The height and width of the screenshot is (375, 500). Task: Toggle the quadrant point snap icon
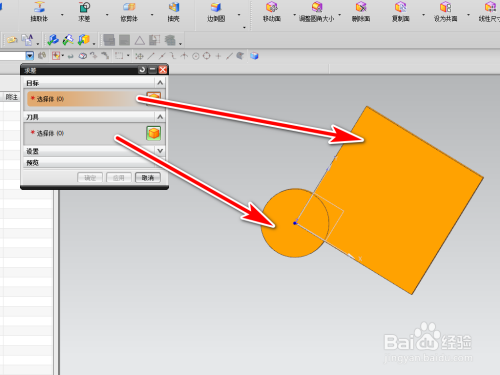(207, 56)
